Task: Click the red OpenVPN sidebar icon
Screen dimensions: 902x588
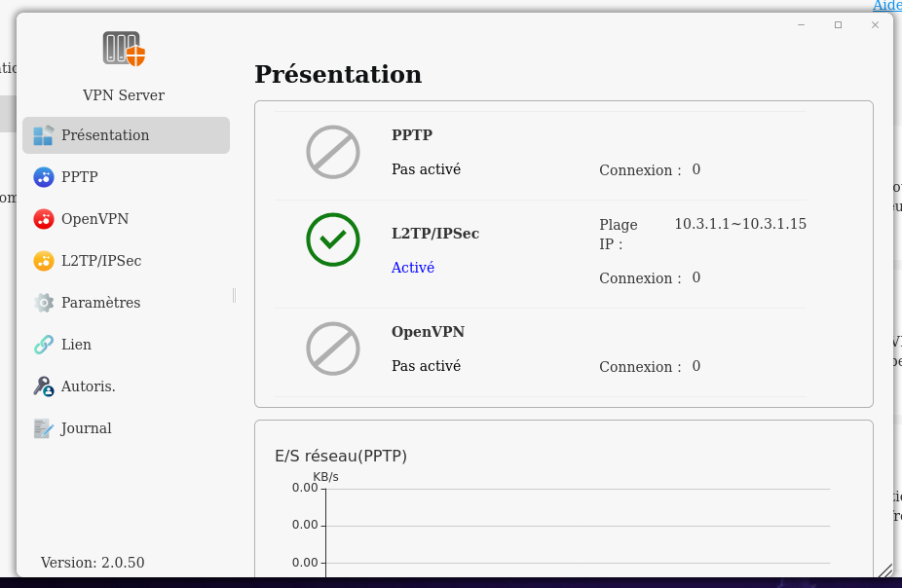Action: click(x=44, y=219)
